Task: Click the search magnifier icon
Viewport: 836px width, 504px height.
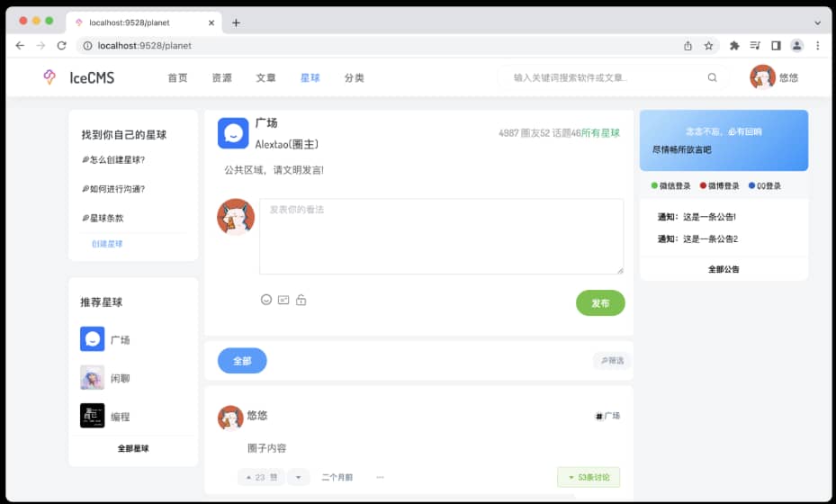Action: coord(713,77)
